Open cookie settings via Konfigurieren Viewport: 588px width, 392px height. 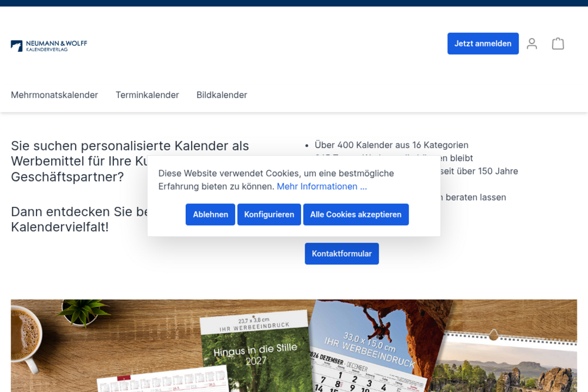269,214
